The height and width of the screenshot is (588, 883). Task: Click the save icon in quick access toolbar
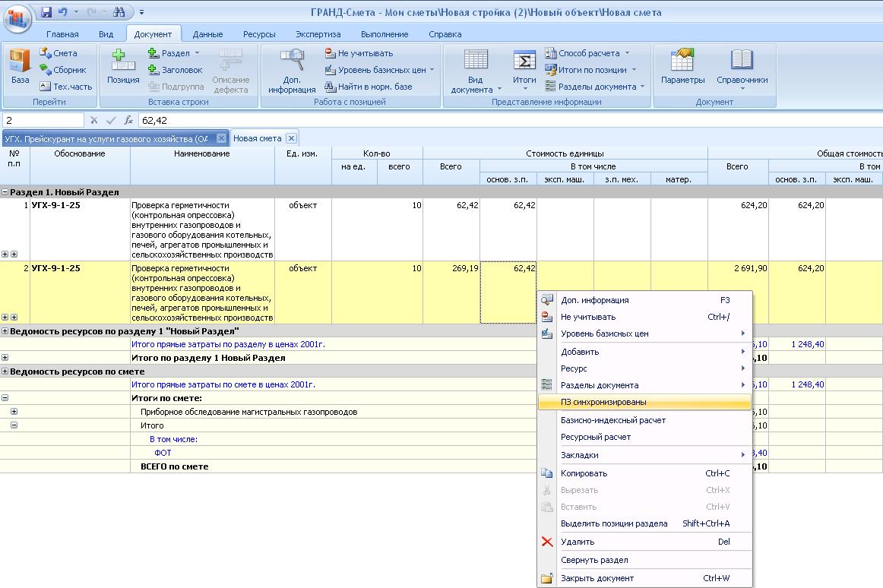point(46,12)
